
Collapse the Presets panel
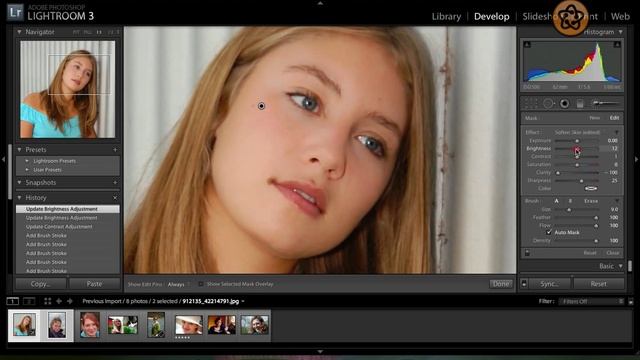19,150
